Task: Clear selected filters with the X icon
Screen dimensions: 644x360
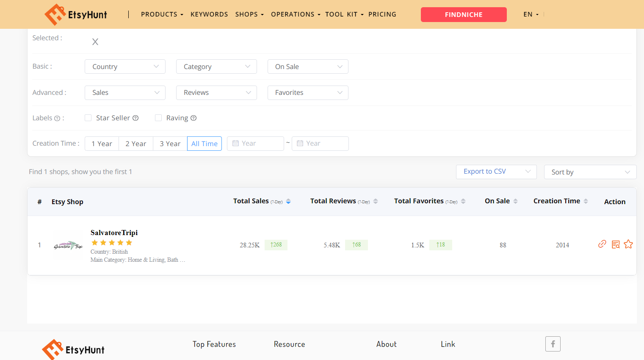Action: pyautogui.click(x=95, y=42)
